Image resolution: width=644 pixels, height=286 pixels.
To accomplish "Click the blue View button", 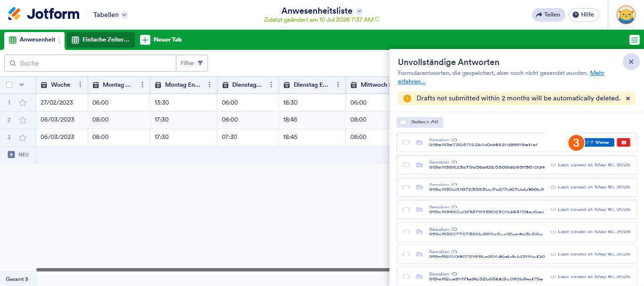I will 600,142.
